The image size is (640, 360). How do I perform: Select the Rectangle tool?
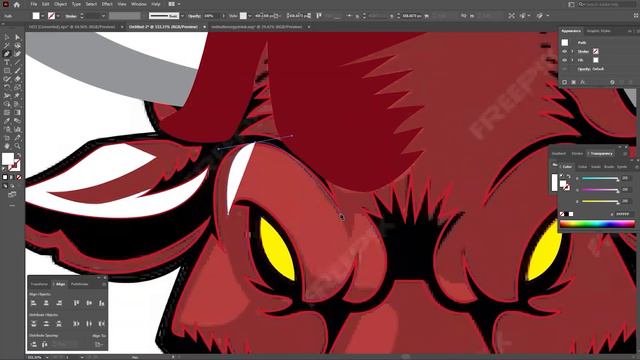[x=7, y=71]
